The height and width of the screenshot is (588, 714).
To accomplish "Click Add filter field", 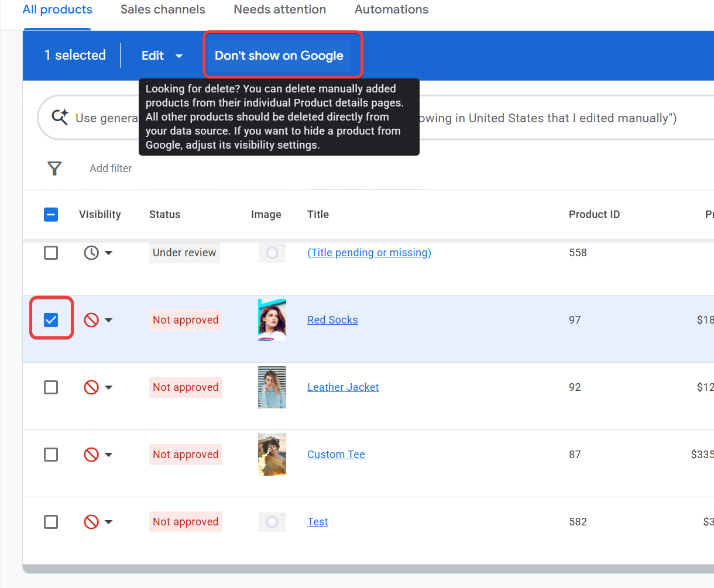I will point(111,169).
